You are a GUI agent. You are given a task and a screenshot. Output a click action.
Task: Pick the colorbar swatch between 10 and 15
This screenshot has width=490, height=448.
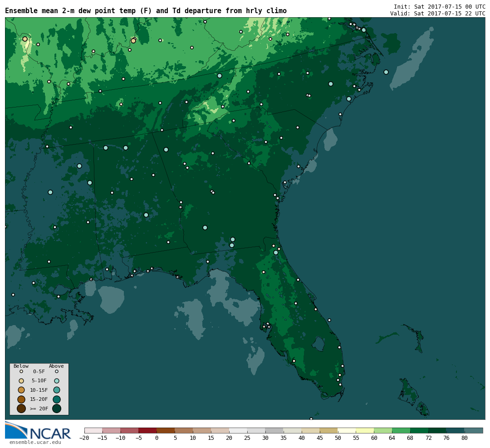point(202,430)
